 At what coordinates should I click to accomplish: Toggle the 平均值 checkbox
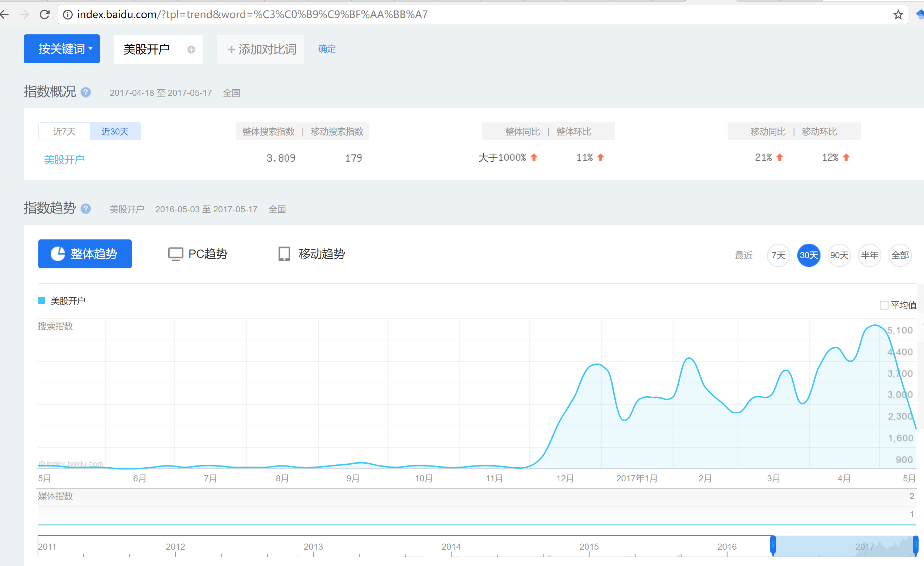tap(884, 305)
